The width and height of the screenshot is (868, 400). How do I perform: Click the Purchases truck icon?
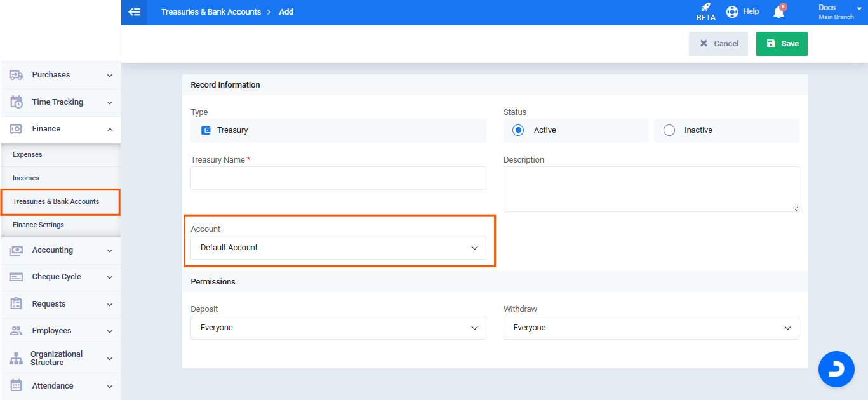[17, 75]
